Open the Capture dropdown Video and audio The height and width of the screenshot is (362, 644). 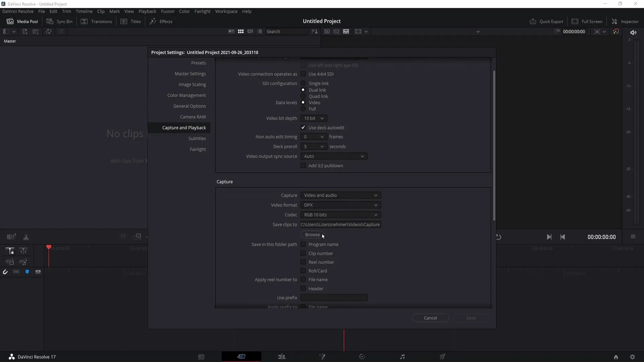[x=340, y=195]
